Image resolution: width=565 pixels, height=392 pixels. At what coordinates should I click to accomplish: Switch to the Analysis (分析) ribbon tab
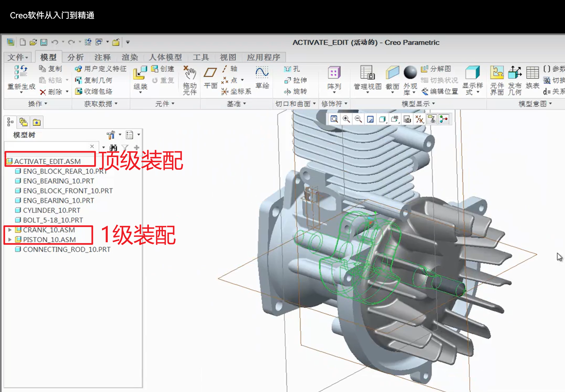click(75, 57)
